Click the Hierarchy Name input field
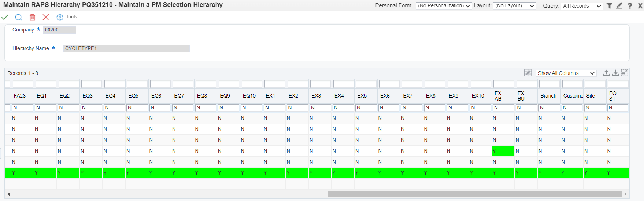Screen dimensions: 644x201 pos(126,49)
